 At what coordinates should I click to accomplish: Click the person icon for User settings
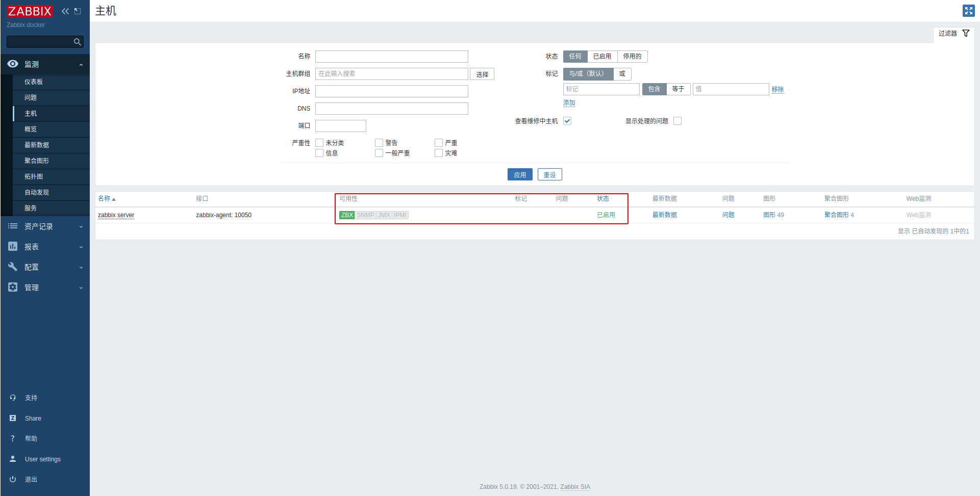13,459
